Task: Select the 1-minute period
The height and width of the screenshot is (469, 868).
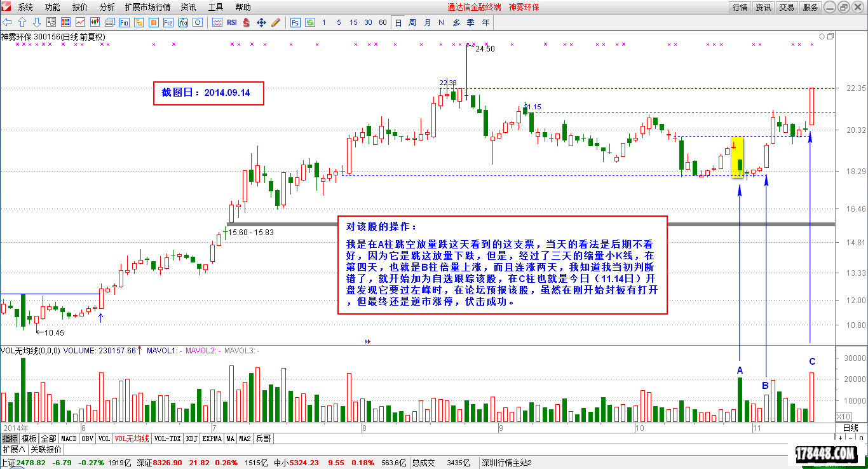Action: (x=323, y=22)
